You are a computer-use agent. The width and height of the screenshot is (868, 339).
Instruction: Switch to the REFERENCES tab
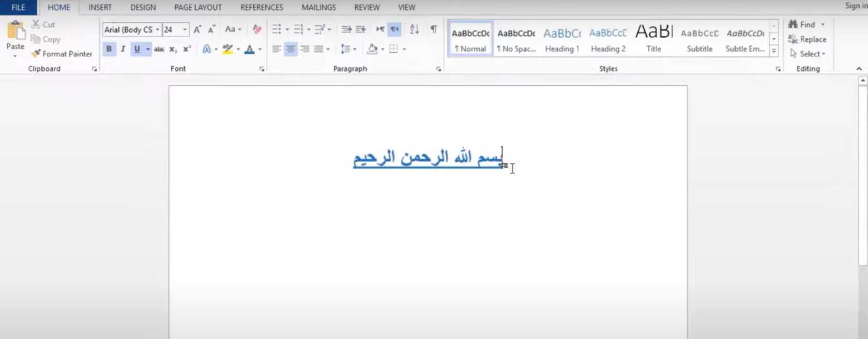pos(262,7)
